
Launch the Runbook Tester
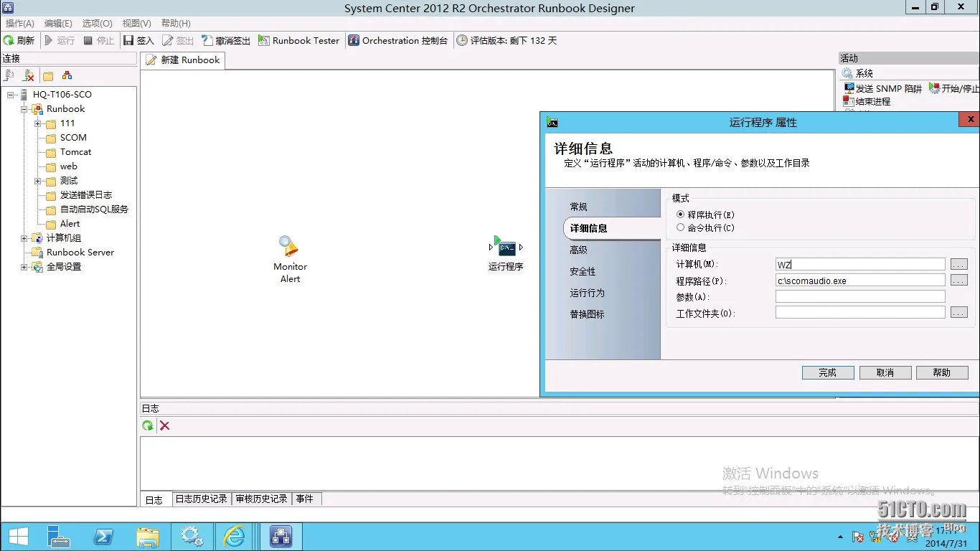[299, 41]
